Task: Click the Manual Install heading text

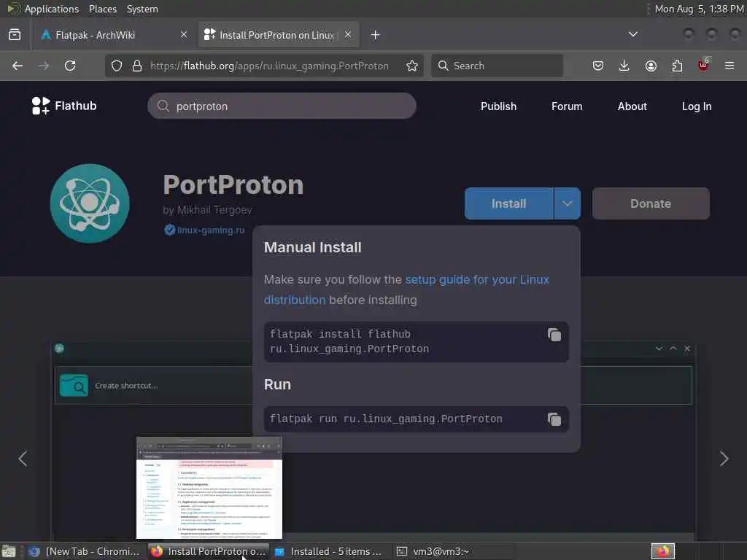Action: (x=312, y=247)
